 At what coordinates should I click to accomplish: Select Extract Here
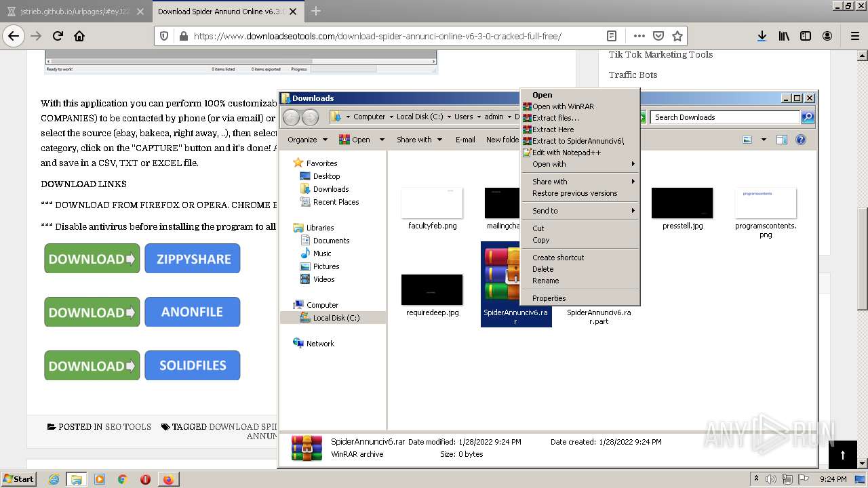[x=580, y=129]
